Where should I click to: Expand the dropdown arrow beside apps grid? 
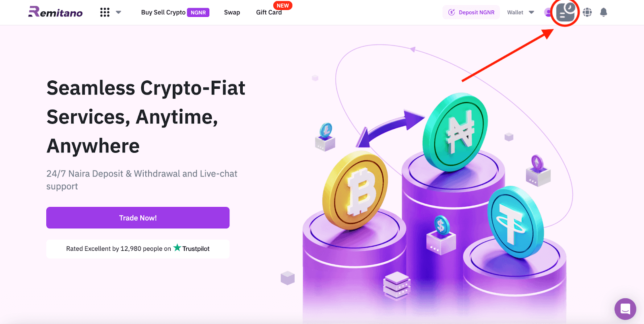[118, 12]
